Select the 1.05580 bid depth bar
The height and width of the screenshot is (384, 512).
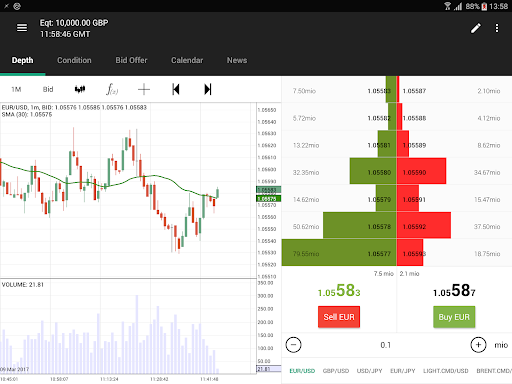373,171
